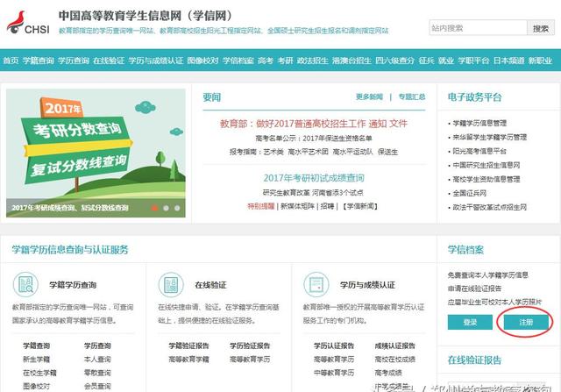Open 就业 navigation item
This screenshot has height=392, width=561.
click(x=446, y=61)
